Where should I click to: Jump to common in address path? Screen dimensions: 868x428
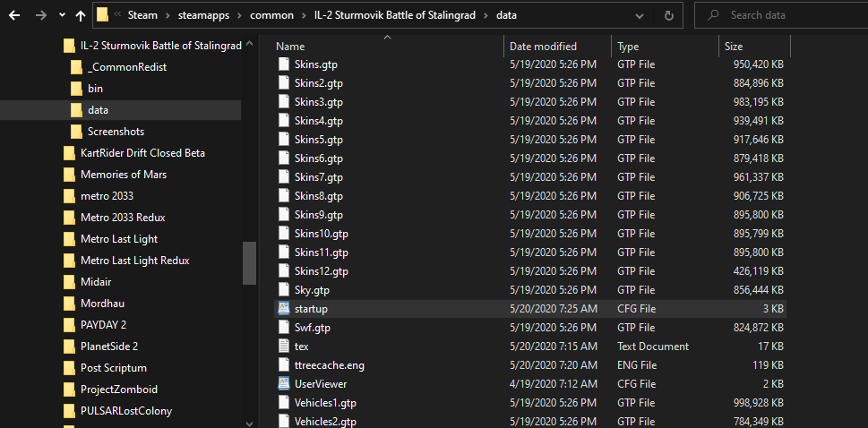(271, 15)
